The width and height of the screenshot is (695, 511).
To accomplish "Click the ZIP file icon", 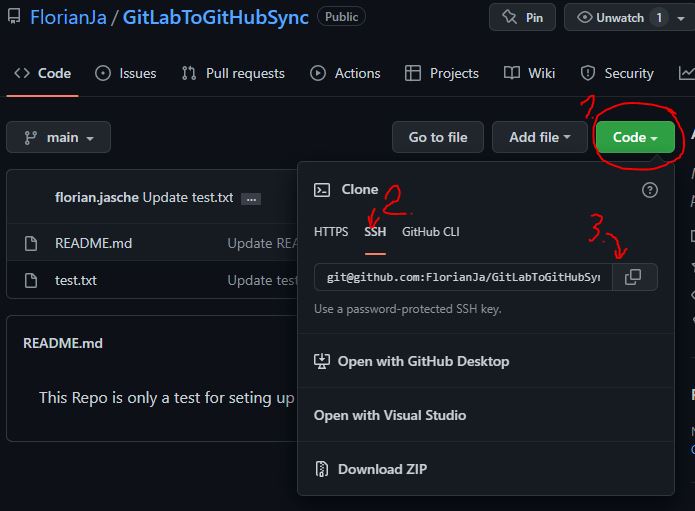I will 322,469.
